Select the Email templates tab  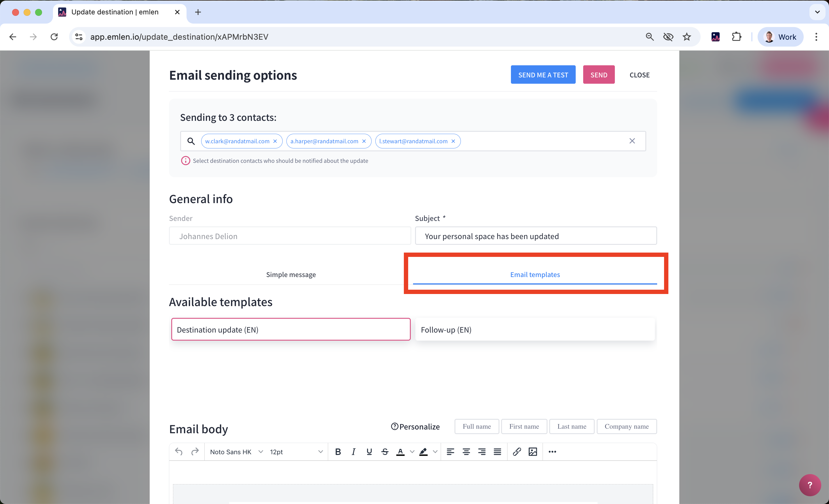coord(535,274)
